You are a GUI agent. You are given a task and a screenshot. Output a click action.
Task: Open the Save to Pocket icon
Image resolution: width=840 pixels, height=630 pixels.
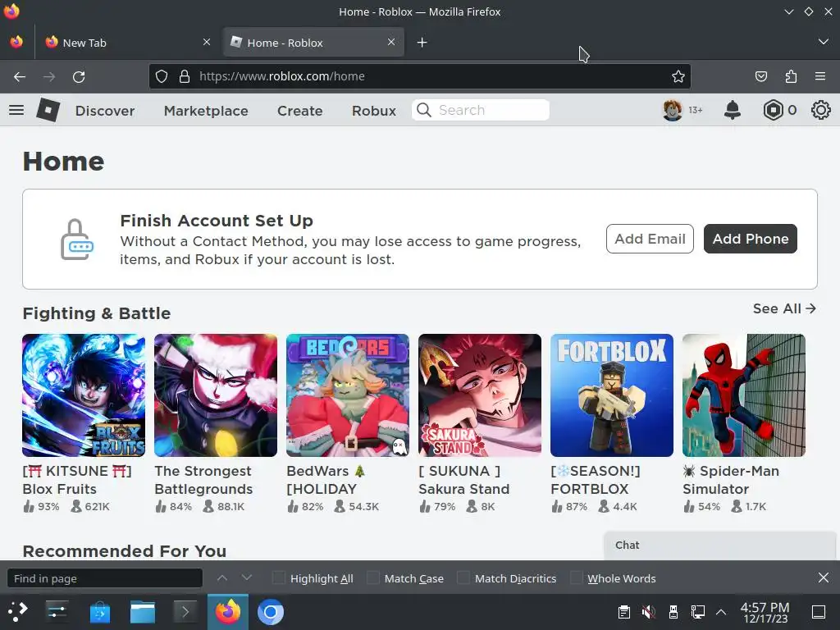(x=760, y=76)
